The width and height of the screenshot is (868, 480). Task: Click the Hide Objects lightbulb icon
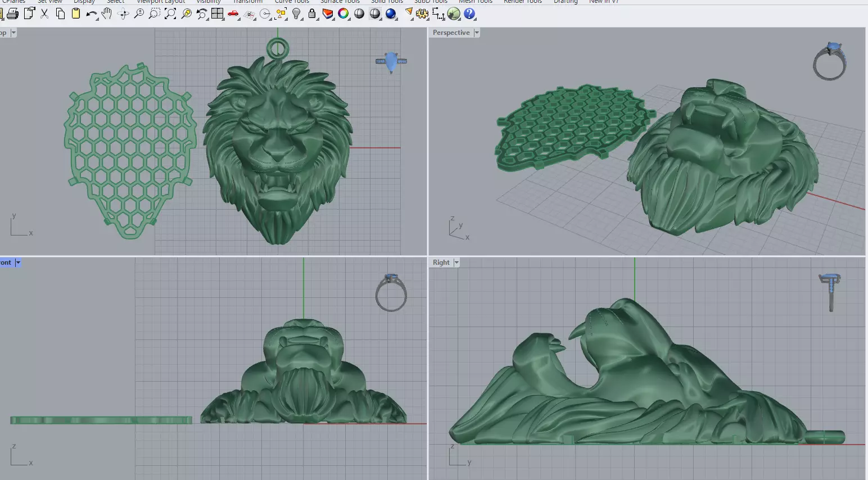point(297,14)
